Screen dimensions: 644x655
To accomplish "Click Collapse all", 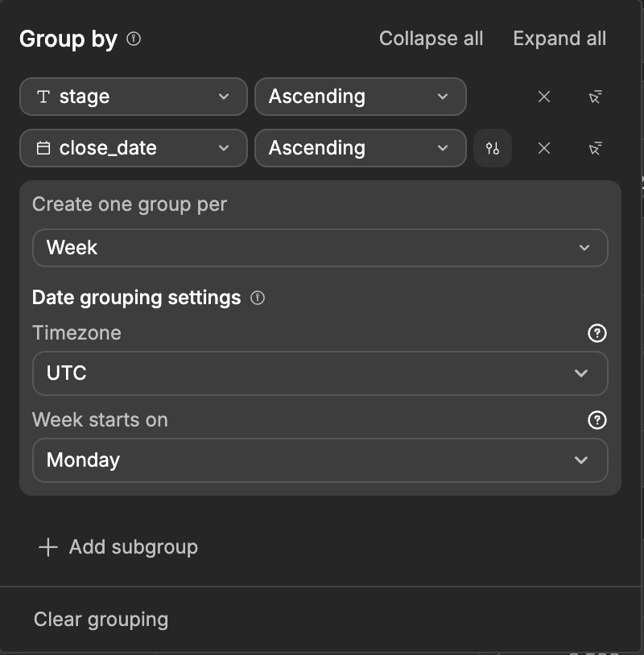I will click(431, 39).
